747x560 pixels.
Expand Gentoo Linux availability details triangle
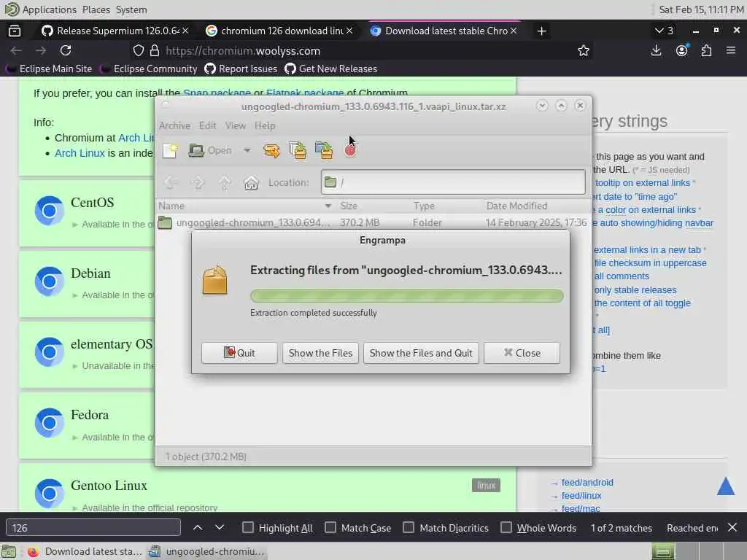[x=75, y=508]
